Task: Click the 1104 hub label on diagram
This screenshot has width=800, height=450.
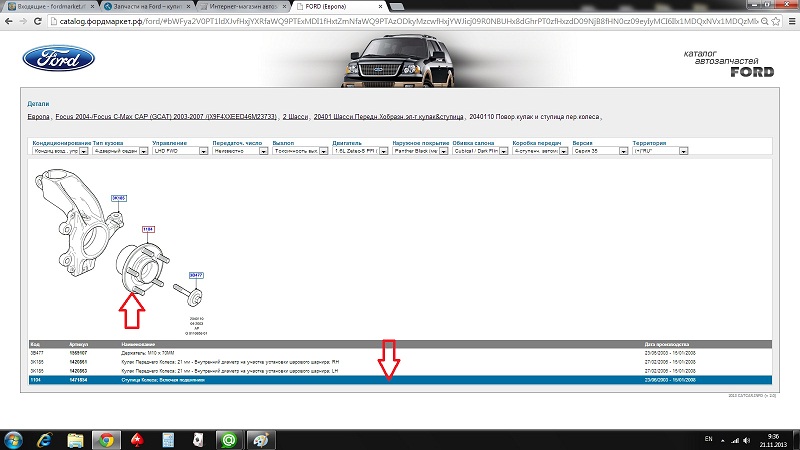Action: pos(148,230)
